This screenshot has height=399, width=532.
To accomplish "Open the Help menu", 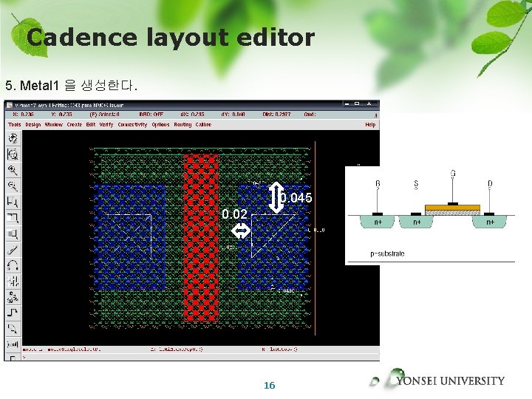I will tap(370, 125).
